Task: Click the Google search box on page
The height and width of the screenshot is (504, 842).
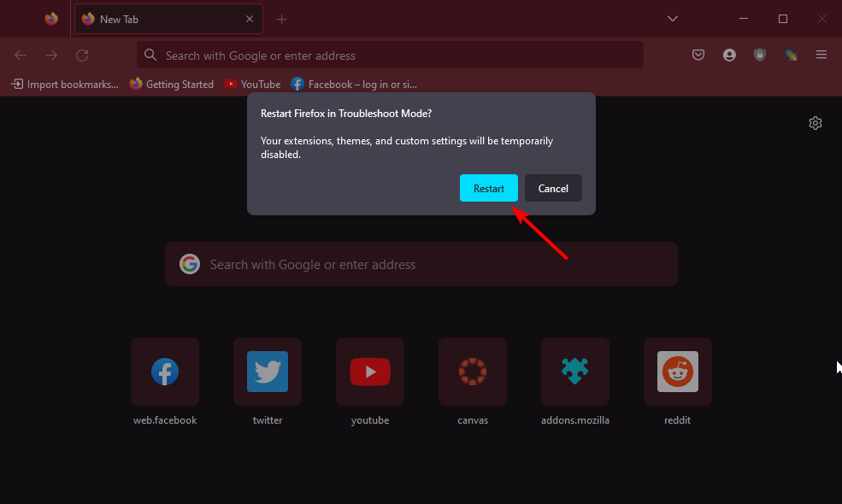Action: pos(421,264)
